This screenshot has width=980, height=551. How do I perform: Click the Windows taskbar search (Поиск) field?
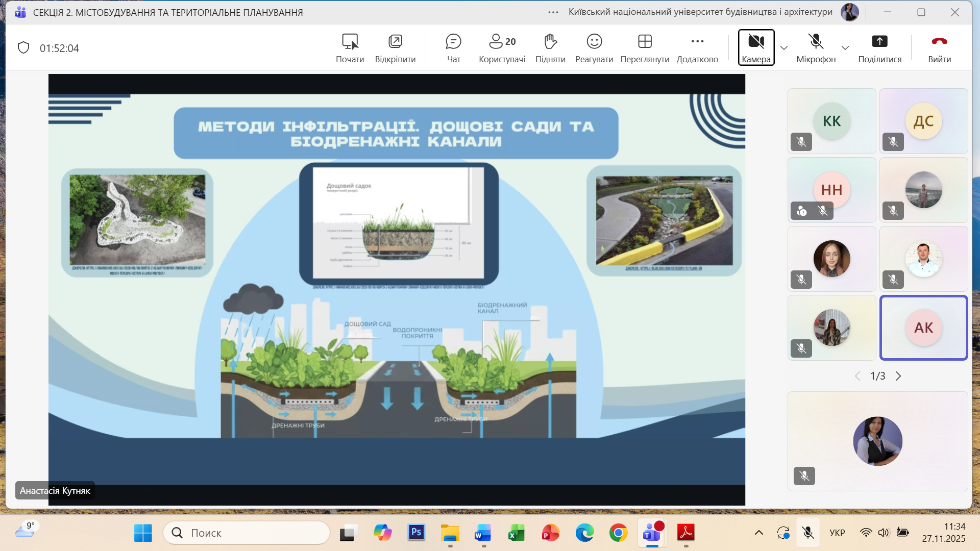247,533
